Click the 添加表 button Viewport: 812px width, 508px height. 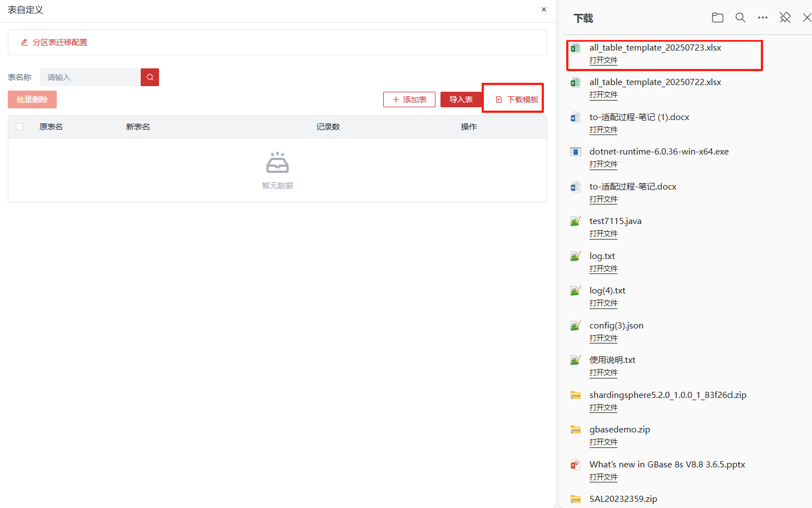[x=409, y=99]
